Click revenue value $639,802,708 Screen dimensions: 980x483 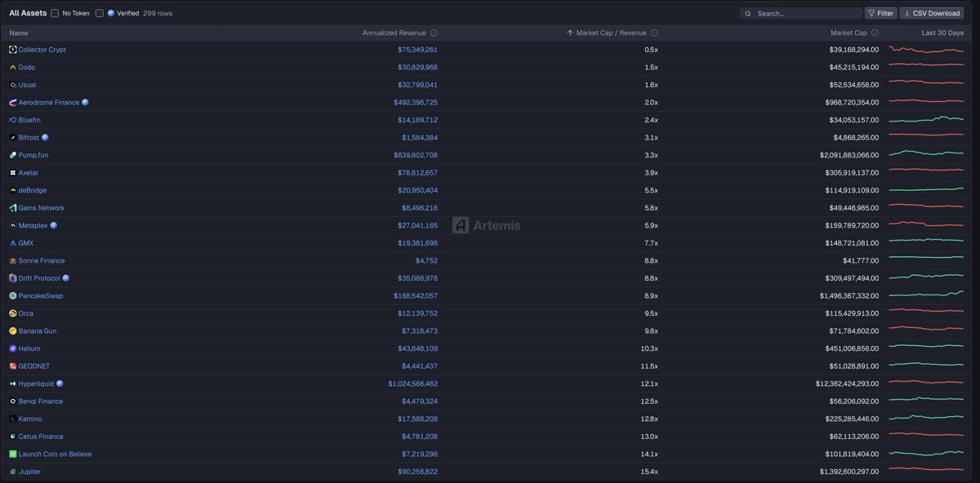click(x=416, y=155)
